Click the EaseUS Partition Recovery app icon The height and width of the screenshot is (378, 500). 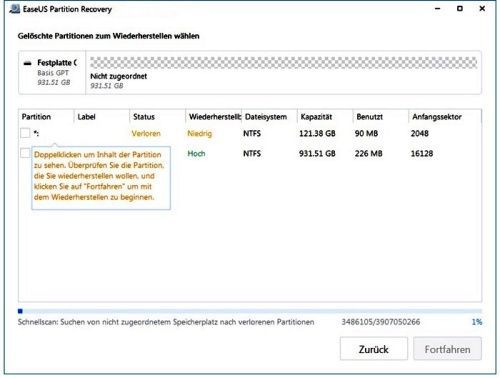click(x=14, y=8)
